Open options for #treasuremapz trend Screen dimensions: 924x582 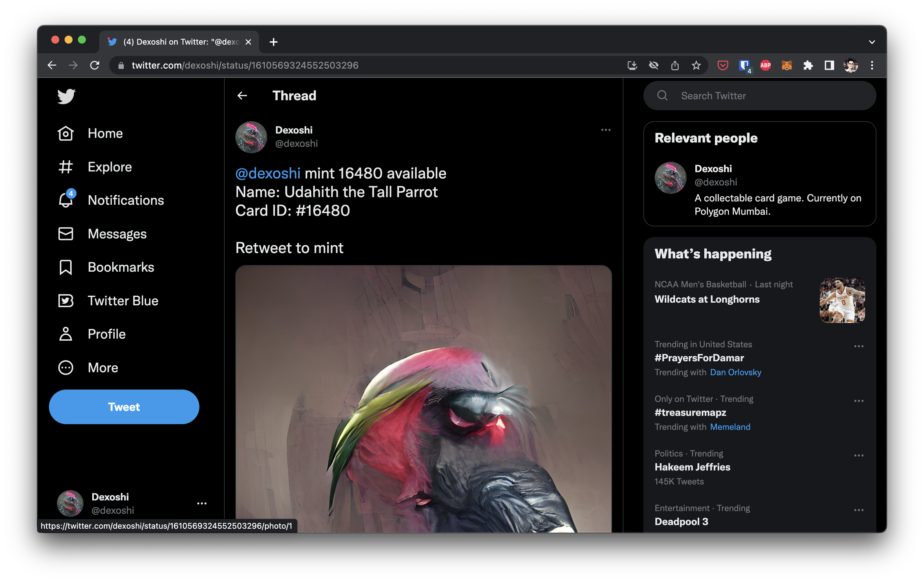click(859, 401)
